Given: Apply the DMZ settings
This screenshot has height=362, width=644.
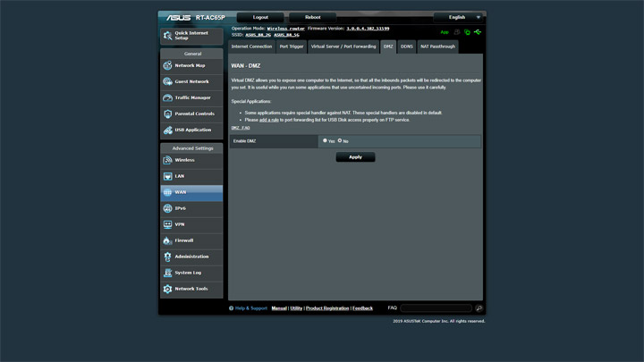Looking at the screenshot, I should (x=355, y=157).
